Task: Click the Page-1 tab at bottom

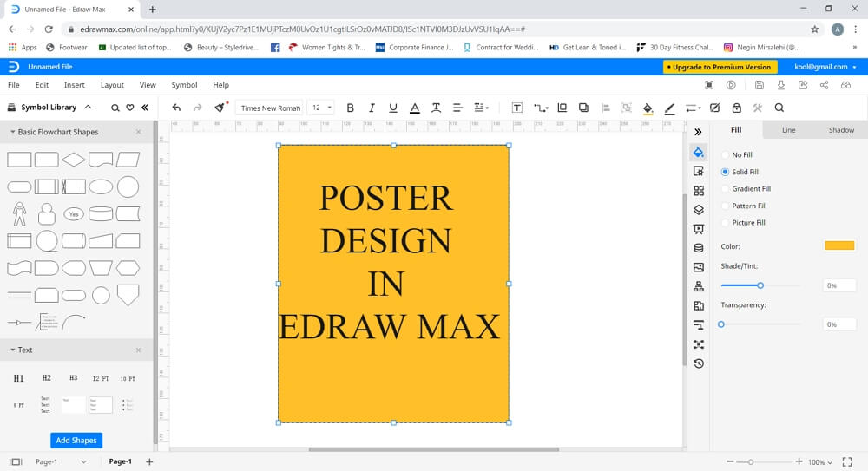Action: 120,461
